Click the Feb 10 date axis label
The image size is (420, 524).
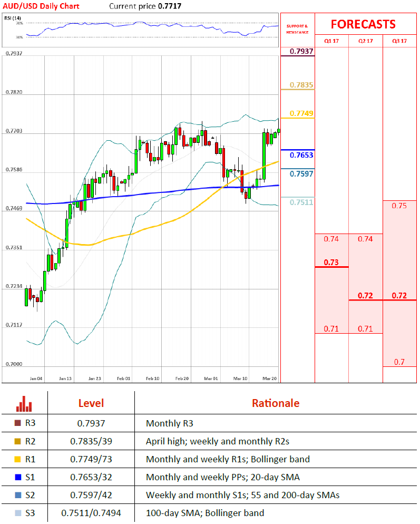coord(152,379)
